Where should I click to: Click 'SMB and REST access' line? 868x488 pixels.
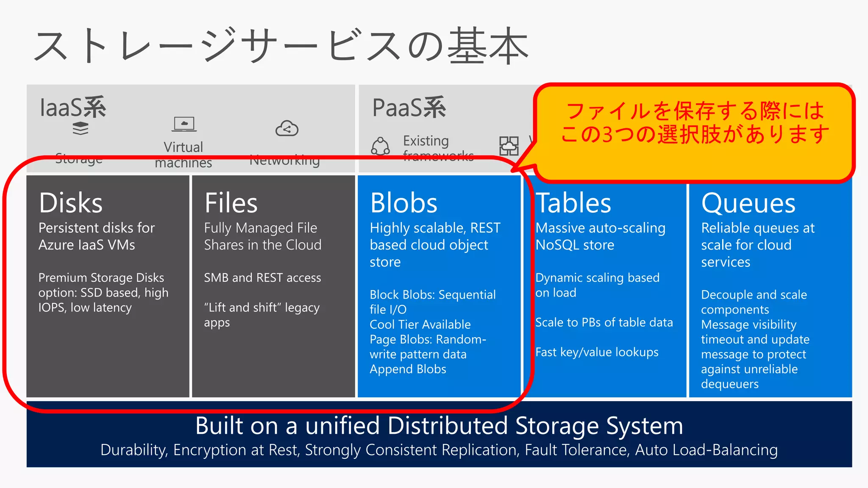tap(262, 277)
